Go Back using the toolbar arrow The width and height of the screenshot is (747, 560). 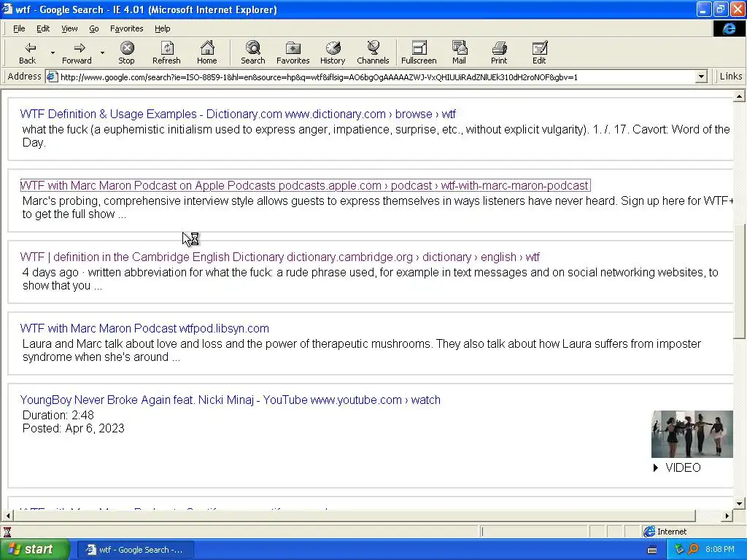(28, 52)
